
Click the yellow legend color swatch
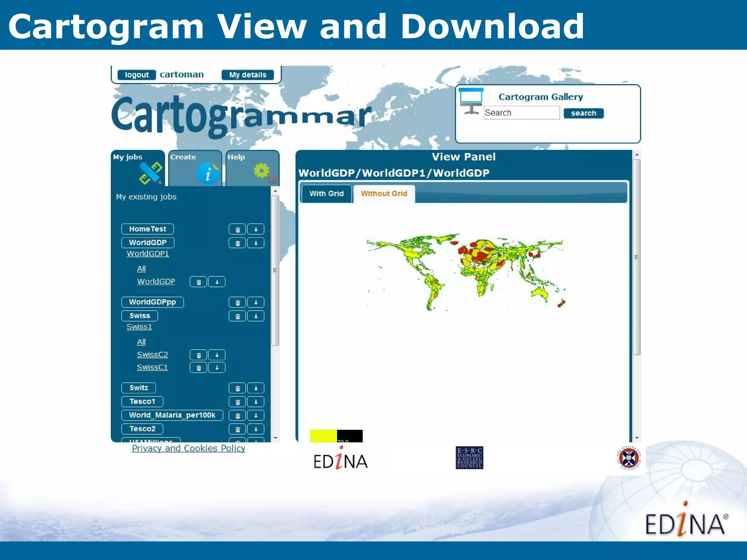point(323,436)
